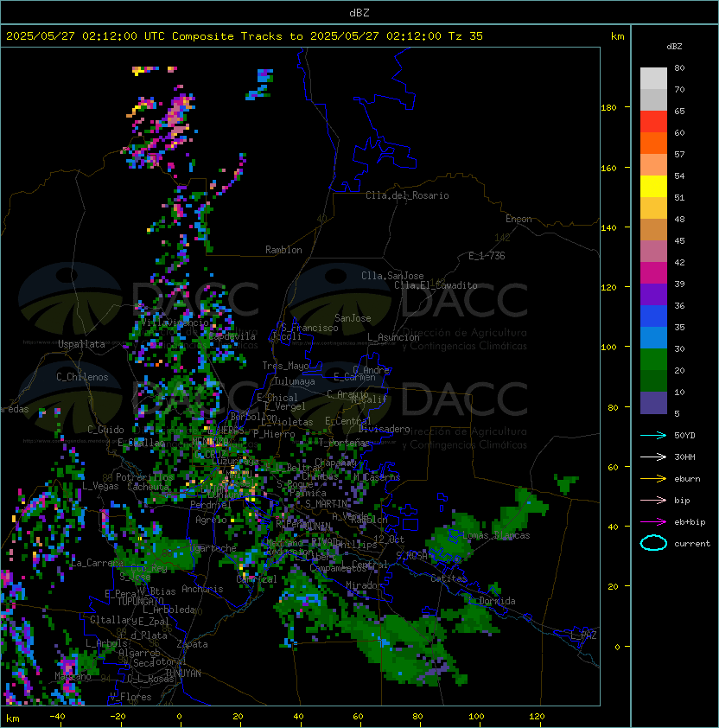Click the 'S_MARTIN' map label
Screen dimensions: 719x728
coord(326,504)
